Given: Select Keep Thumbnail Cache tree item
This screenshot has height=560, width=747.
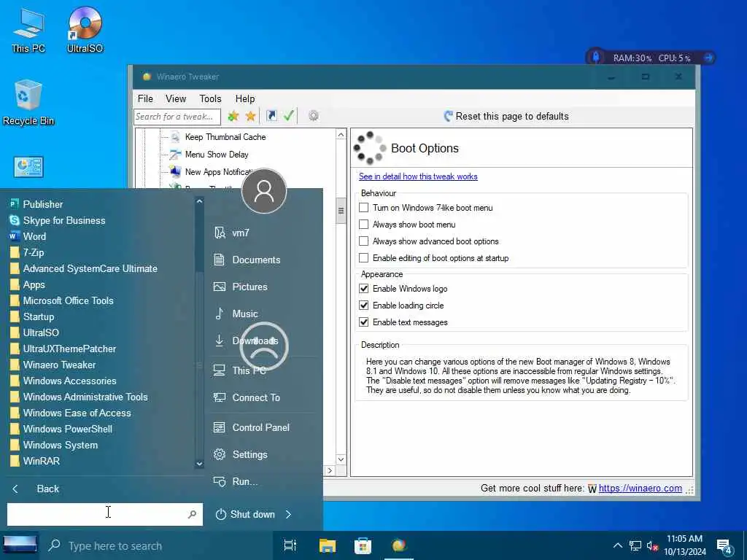Looking at the screenshot, I should pyautogui.click(x=225, y=137).
